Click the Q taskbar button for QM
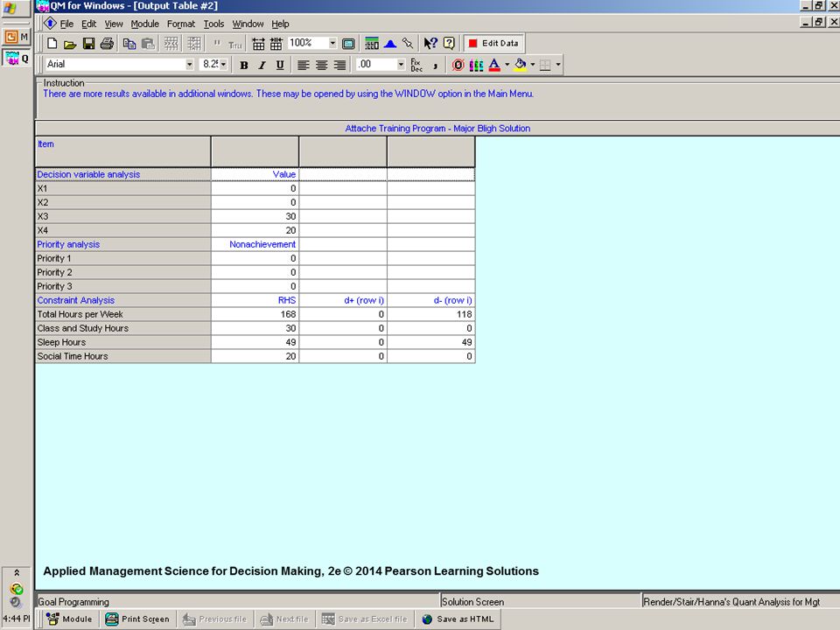This screenshot has width=840, height=630. [x=17, y=59]
